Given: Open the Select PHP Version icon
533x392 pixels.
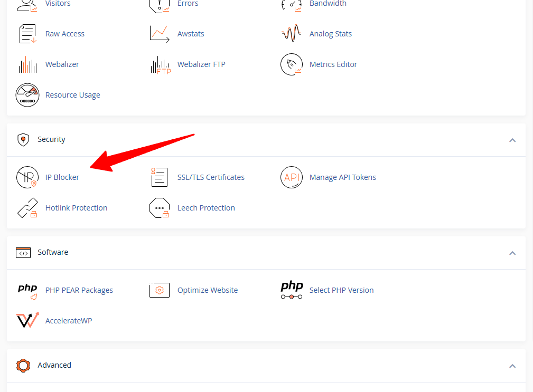Looking at the screenshot, I should (x=292, y=290).
